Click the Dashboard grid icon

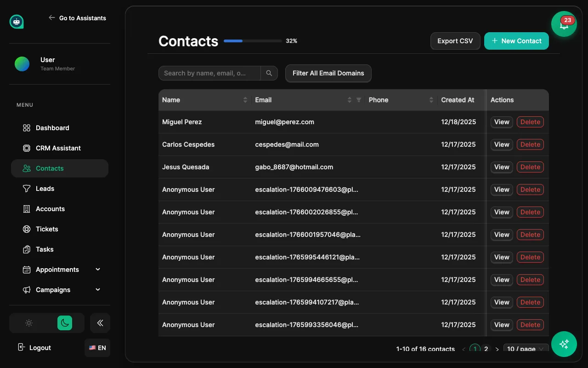[27, 128]
